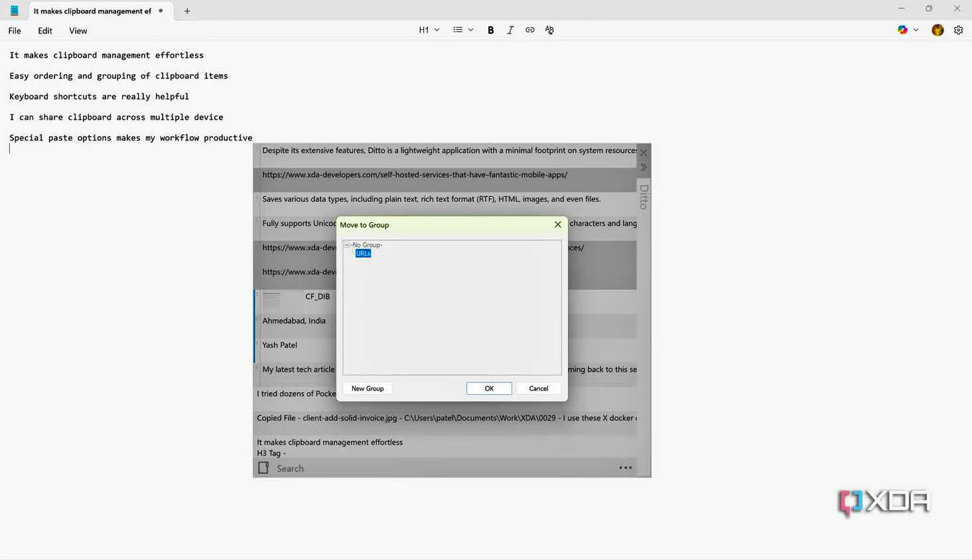Open the user account avatar
This screenshot has width=972, height=560.
click(x=937, y=30)
